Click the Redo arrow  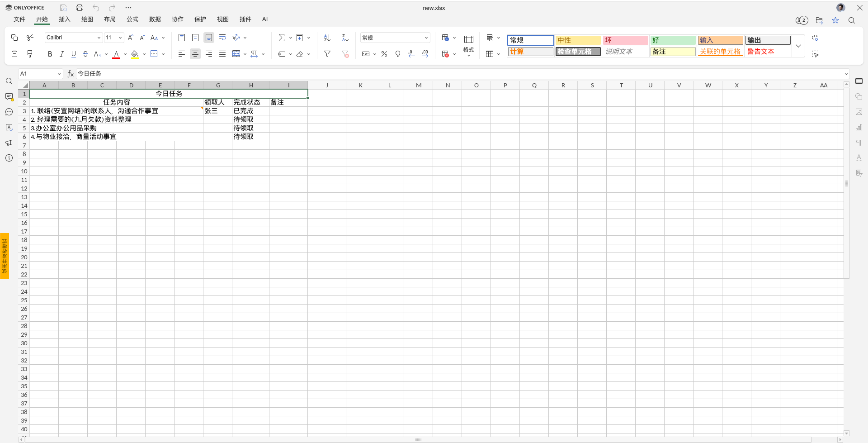pyautogui.click(x=112, y=8)
